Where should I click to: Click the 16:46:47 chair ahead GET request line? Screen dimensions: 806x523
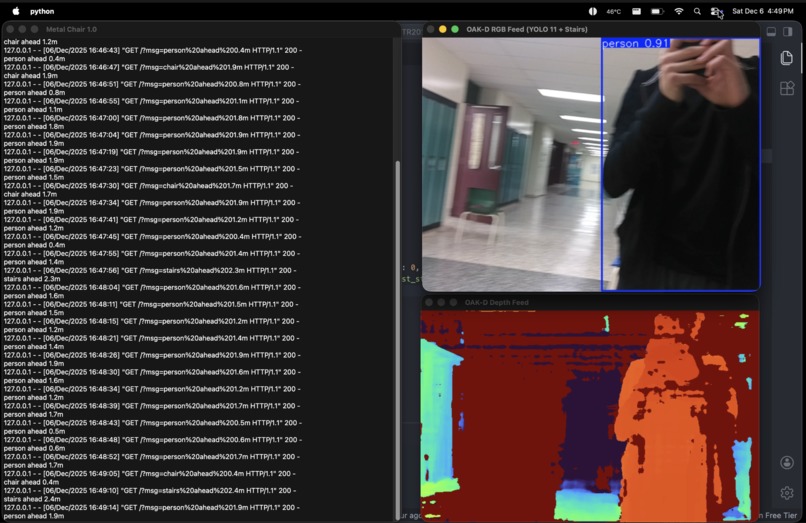coord(149,67)
